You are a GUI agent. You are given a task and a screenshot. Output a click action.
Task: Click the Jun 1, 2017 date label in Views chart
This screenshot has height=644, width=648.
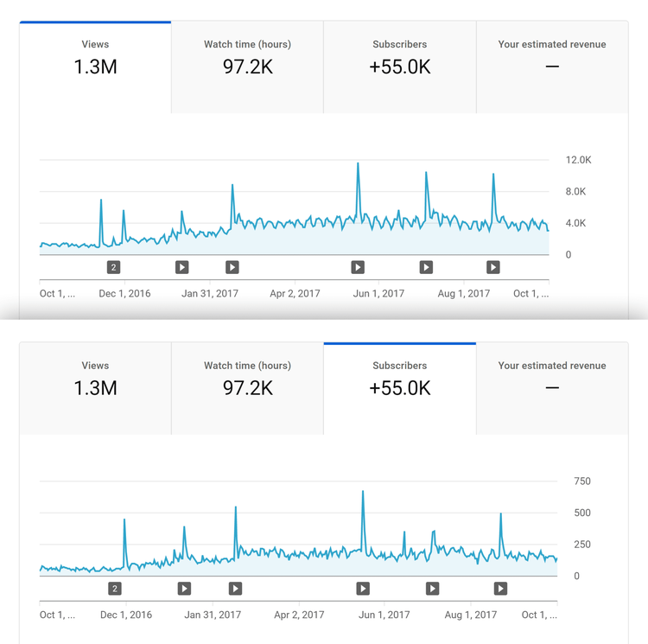[x=378, y=294]
